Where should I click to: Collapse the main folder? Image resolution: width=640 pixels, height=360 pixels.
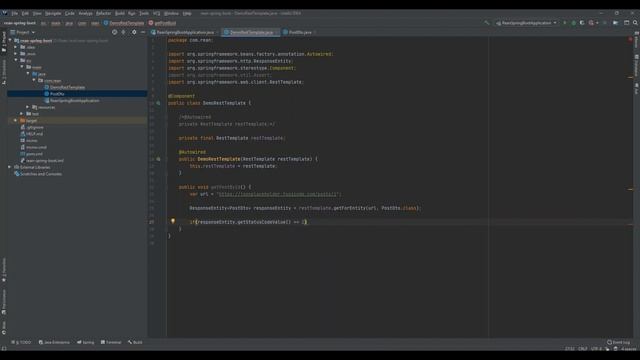point(22,67)
